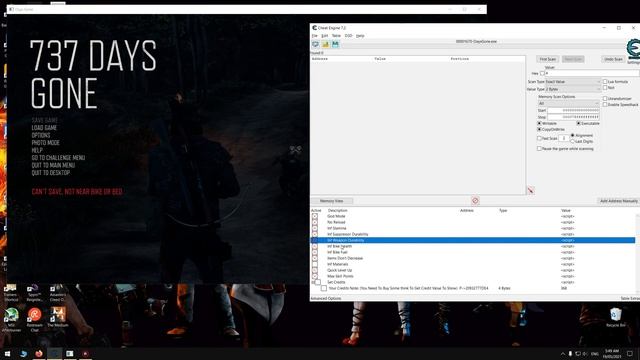Open the File menu in Cheat Engine

pos(315,36)
